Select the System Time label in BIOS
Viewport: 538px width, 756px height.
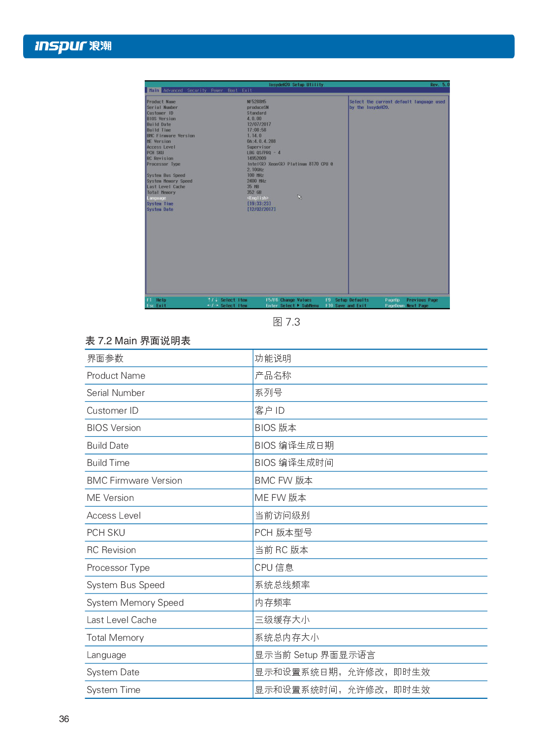(160, 204)
